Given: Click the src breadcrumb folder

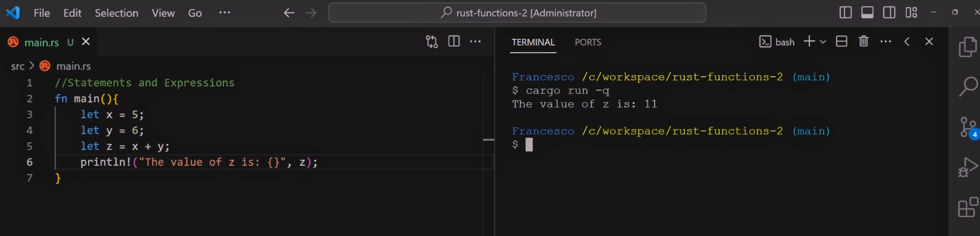Looking at the screenshot, I should click(18, 66).
